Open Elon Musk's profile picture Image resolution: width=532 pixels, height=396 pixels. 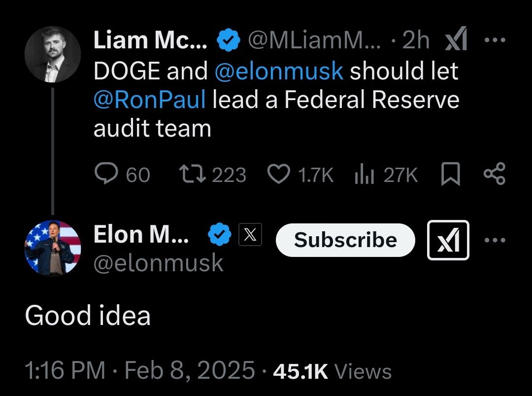tap(53, 248)
